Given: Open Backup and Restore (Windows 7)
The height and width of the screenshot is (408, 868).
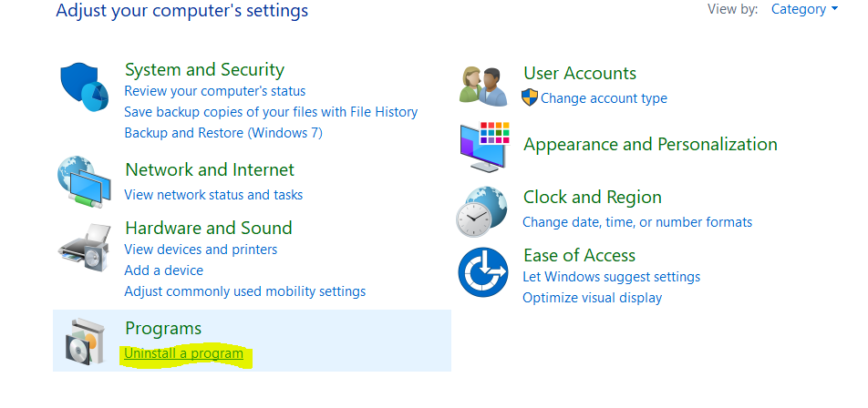Looking at the screenshot, I should click(223, 133).
